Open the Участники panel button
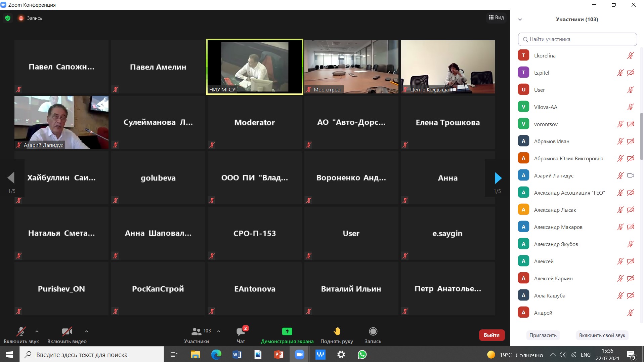 tap(197, 335)
